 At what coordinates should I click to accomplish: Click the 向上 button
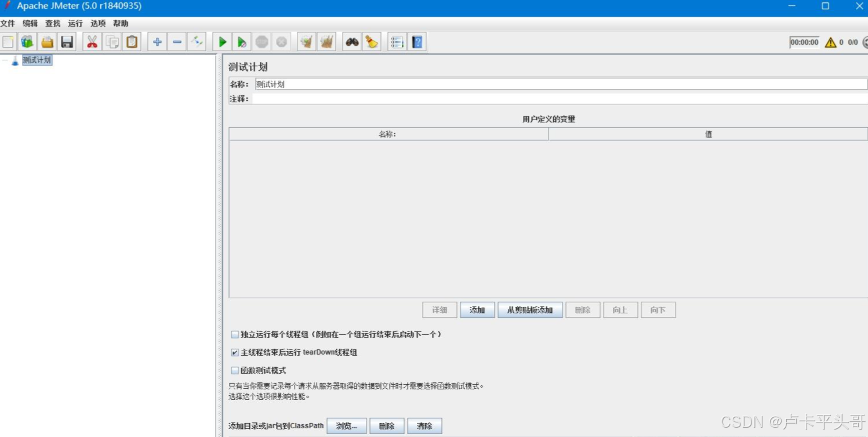click(620, 310)
